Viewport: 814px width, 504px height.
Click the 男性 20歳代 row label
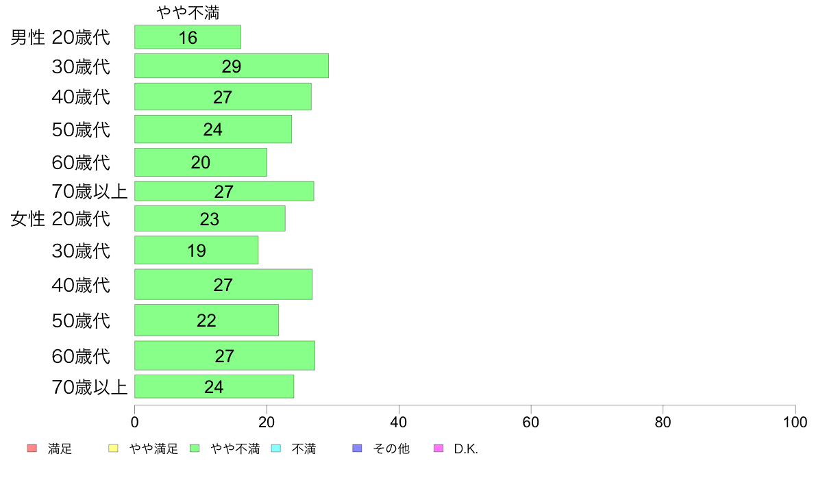point(60,38)
